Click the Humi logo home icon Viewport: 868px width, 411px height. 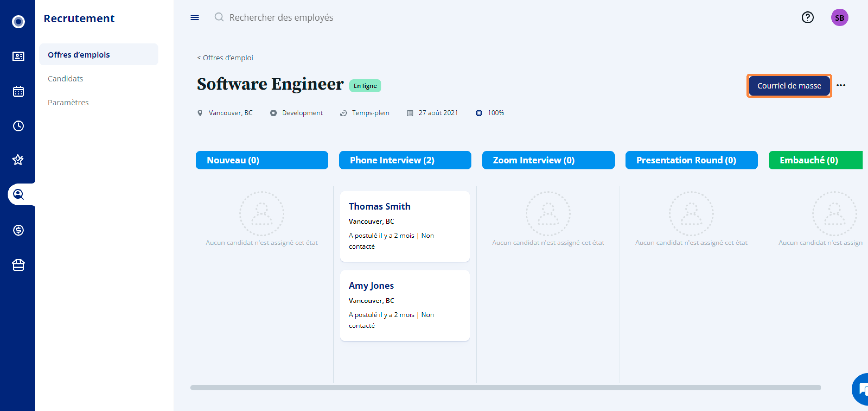tap(18, 21)
